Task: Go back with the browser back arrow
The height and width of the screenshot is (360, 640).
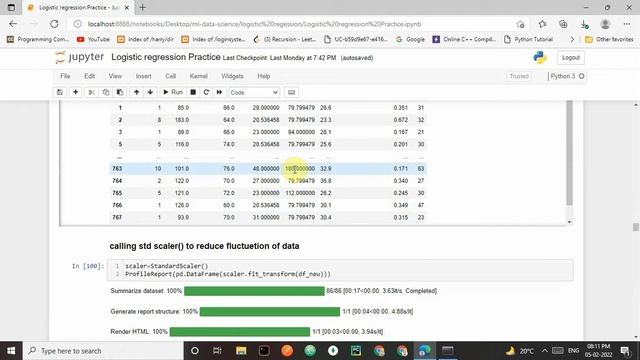Action: (13, 24)
